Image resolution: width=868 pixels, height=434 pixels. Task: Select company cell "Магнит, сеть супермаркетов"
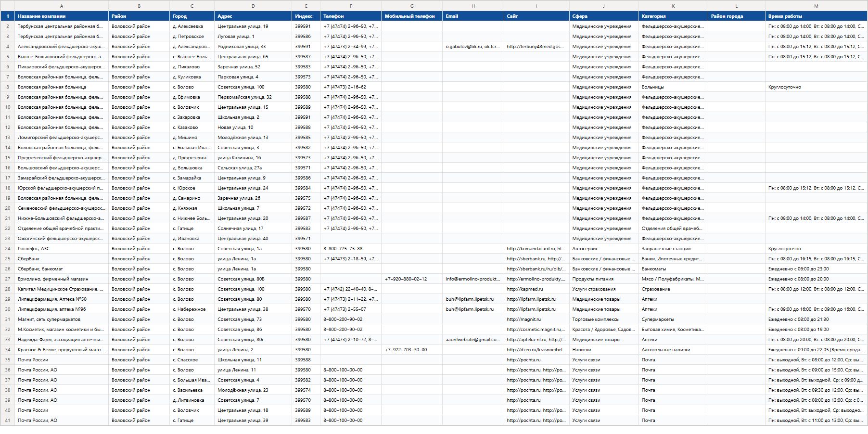coord(62,319)
